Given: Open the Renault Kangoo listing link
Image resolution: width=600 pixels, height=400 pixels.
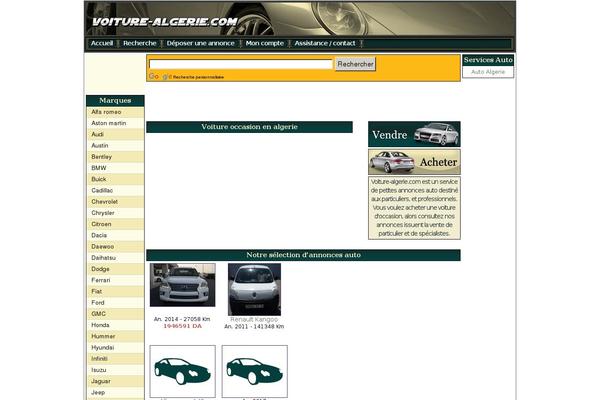Looking at the screenshot, I should point(254,319).
